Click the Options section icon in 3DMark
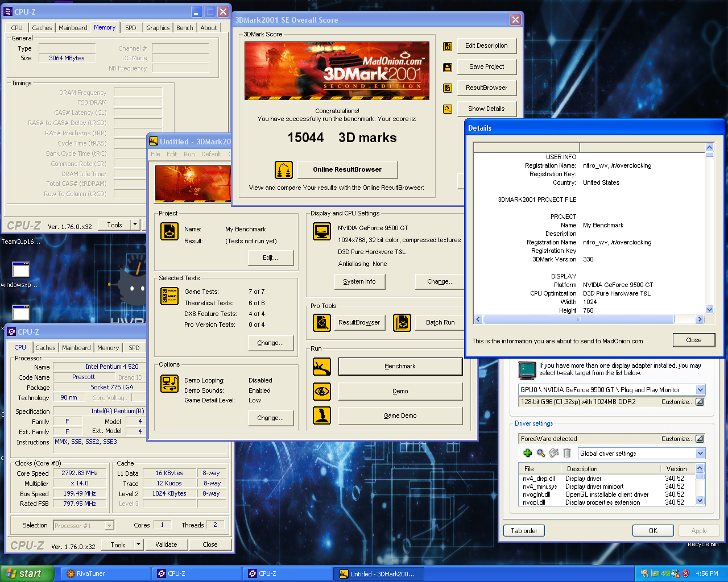728x582 pixels. (x=169, y=384)
